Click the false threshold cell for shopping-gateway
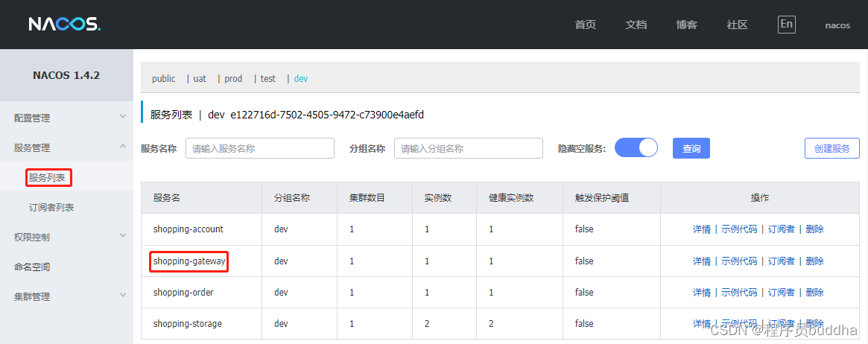The image size is (868, 344). coord(584,261)
